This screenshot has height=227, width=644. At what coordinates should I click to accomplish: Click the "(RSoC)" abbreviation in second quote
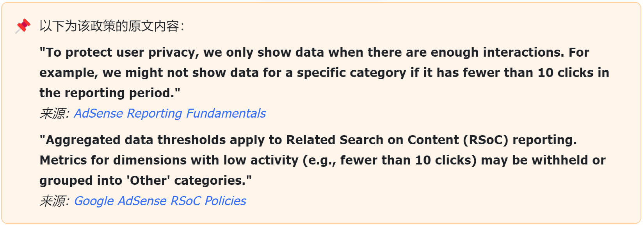pos(486,140)
